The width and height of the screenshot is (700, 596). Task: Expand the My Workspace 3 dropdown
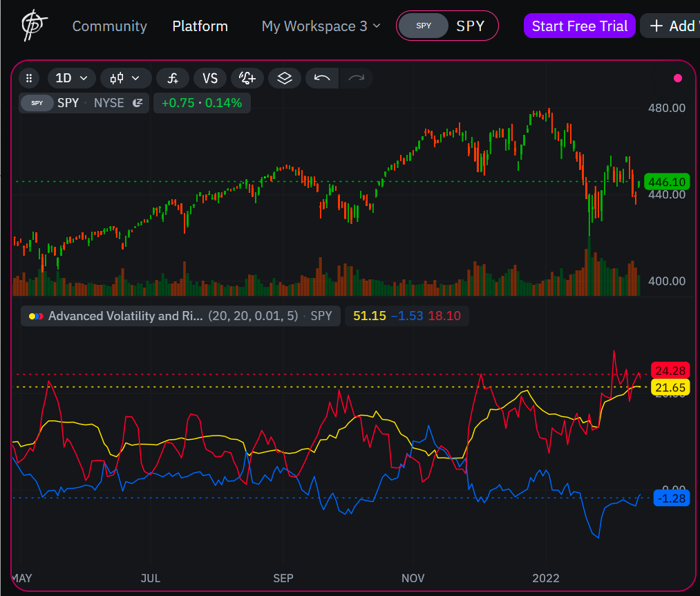tap(320, 26)
